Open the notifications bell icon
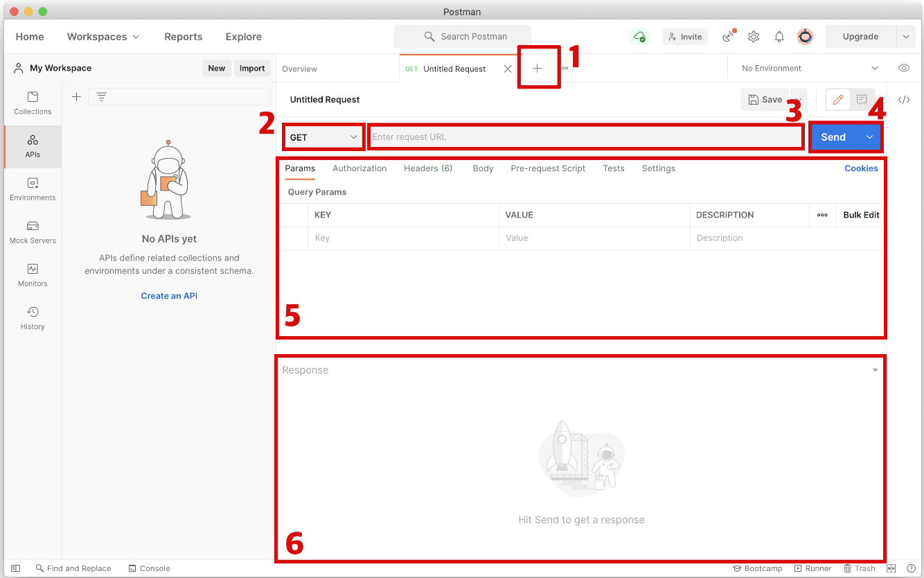The image size is (924, 578). [779, 37]
